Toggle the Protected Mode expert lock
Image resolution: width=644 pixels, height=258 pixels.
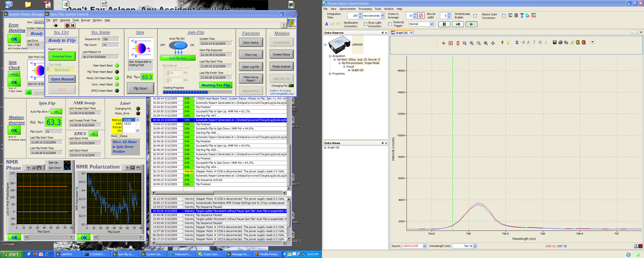62,56
